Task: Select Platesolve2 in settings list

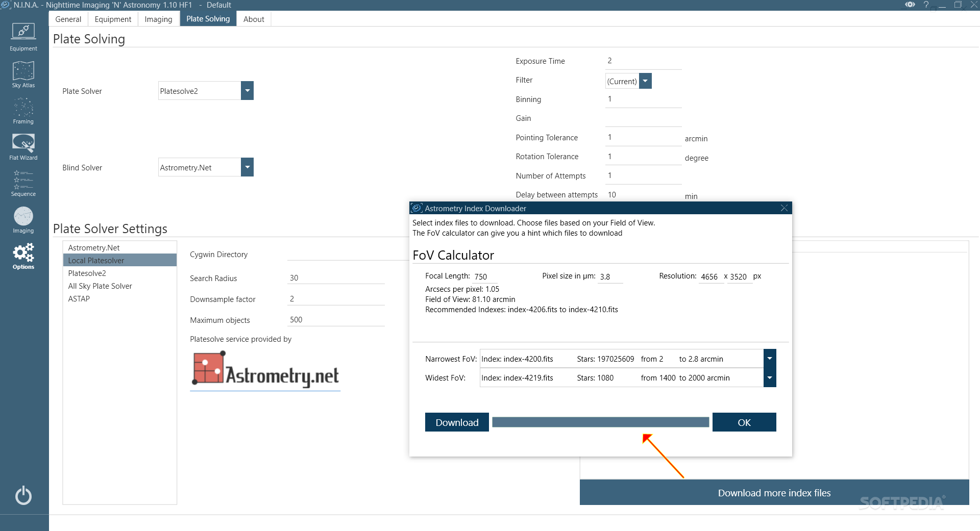Action: coord(119,273)
